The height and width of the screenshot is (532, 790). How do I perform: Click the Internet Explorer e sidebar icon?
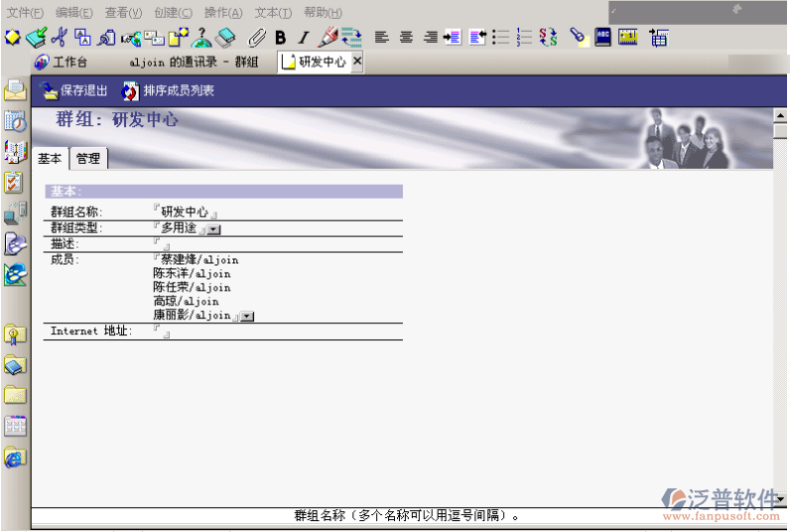(x=15, y=275)
